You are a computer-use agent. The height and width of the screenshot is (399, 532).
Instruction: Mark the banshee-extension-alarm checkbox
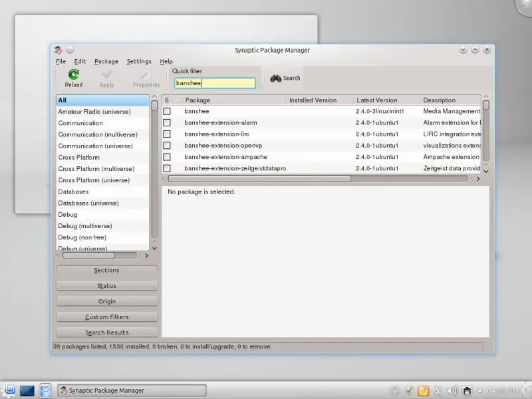click(167, 122)
